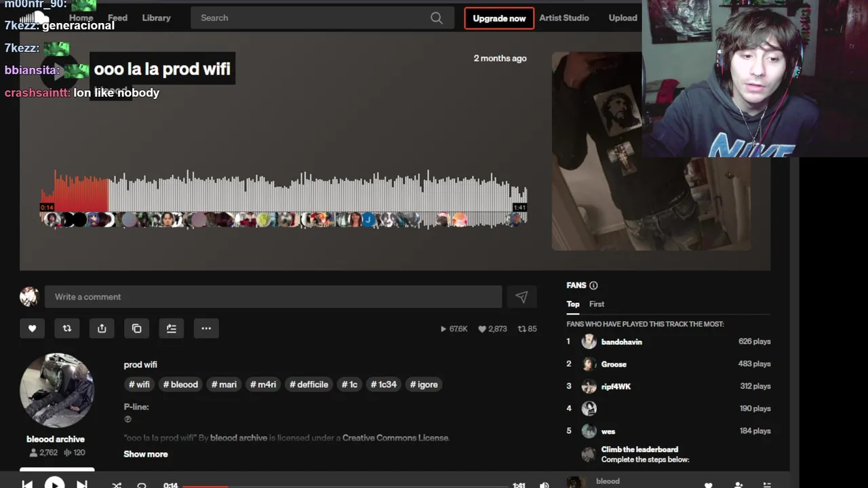The width and height of the screenshot is (868, 488).
Task: Follow artist icon in player bar
Action: 738,485
